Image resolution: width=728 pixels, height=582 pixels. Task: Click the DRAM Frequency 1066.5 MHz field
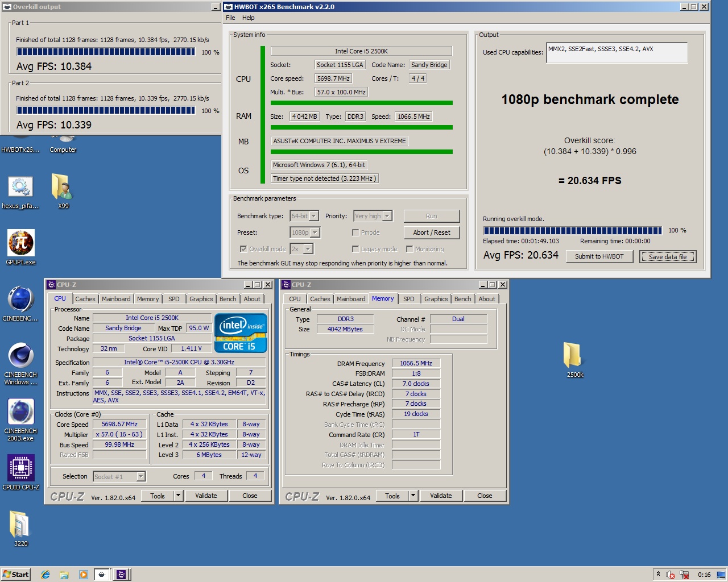click(x=416, y=363)
